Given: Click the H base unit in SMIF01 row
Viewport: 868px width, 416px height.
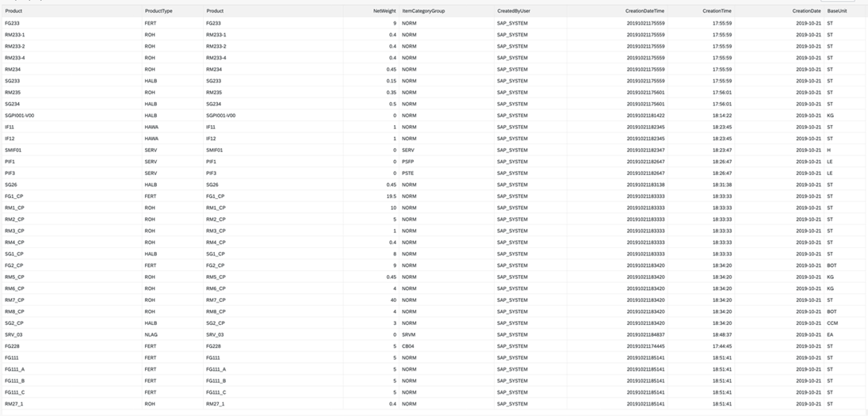Looking at the screenshot, I should point(828,150).
